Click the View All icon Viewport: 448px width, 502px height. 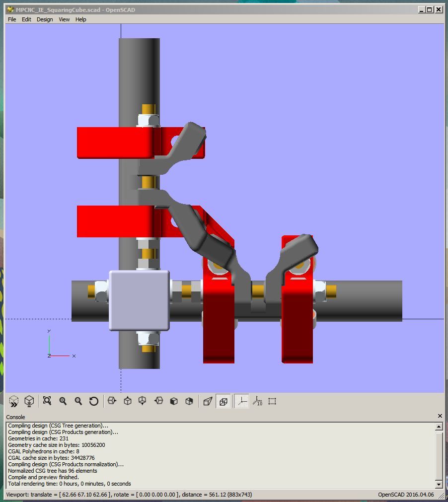click(x=47, y=401)
